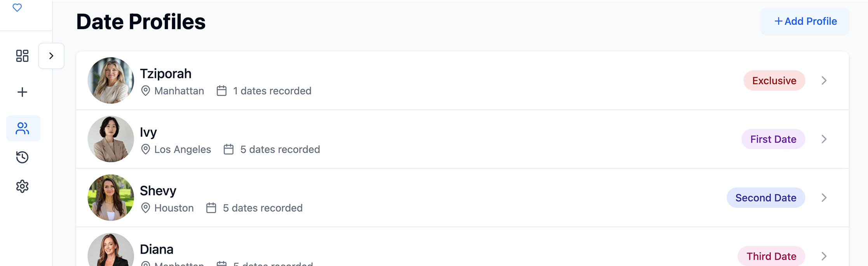Expand the sidebar with arrow toggle
This screenshot has width=868, height=266.
pos(51,56)
